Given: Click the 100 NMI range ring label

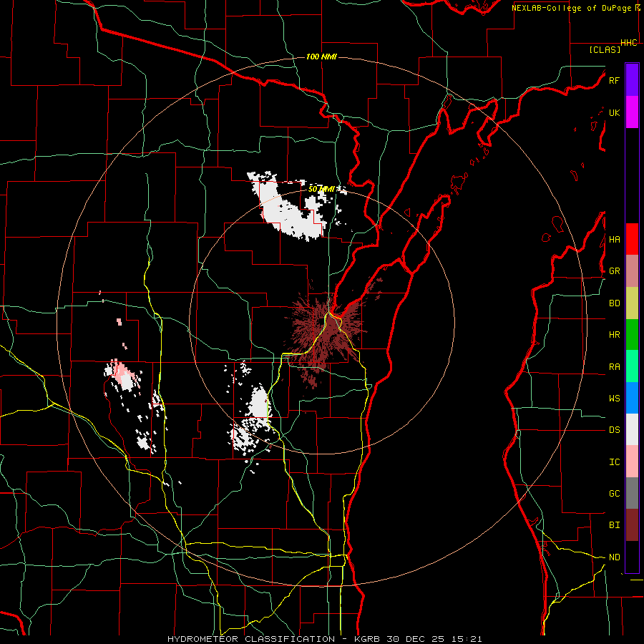Looking at the screenshot, I should point(321,57).
